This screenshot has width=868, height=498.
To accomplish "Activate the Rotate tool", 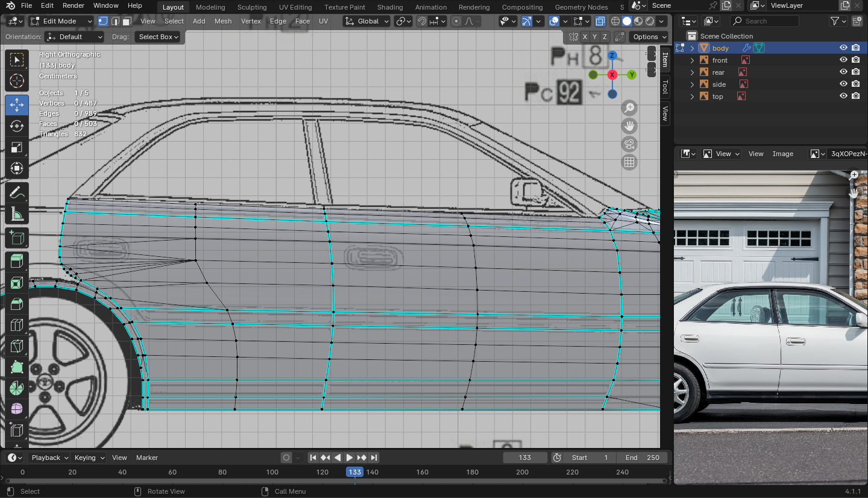I will (x=17, y=126).
